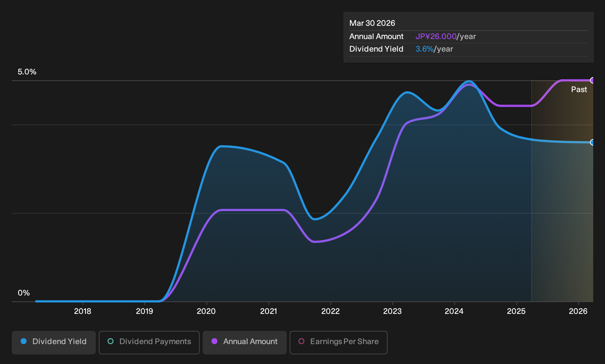Click the 2026 x-axis year label
Image resolution: width=605 pixels, height=364 pixels.
[578, 311]
